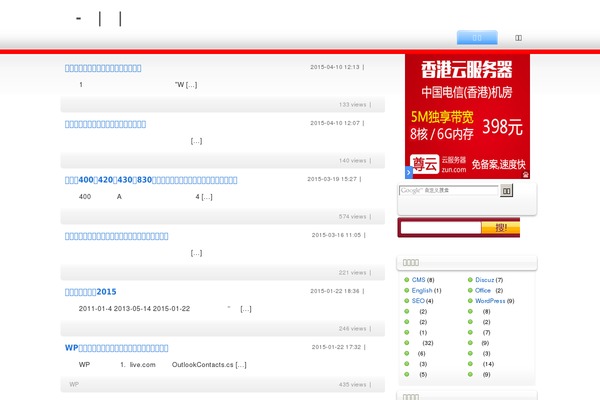Screen dimensions: 600x400
Task: Click the site title in the header
Action: tap(99, 18)
